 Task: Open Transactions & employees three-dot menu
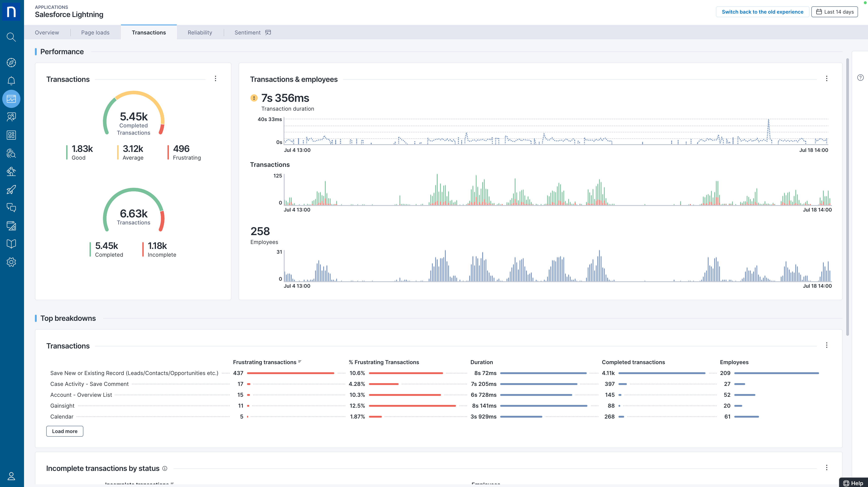click(826, 78)
